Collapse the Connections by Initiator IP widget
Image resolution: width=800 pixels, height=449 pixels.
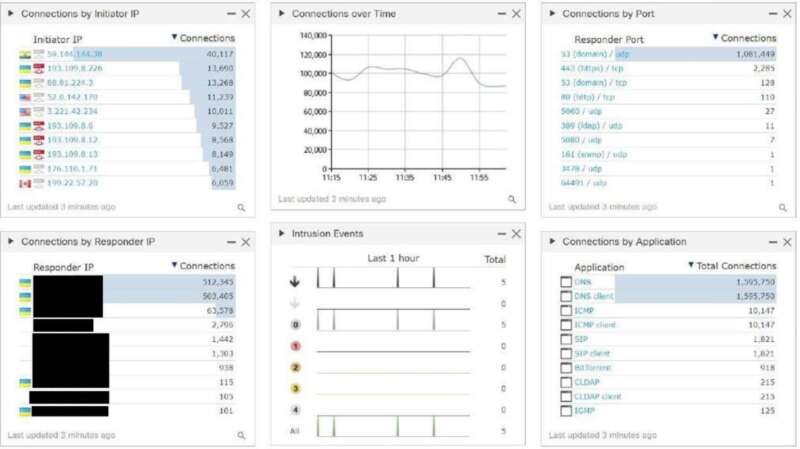11,14
